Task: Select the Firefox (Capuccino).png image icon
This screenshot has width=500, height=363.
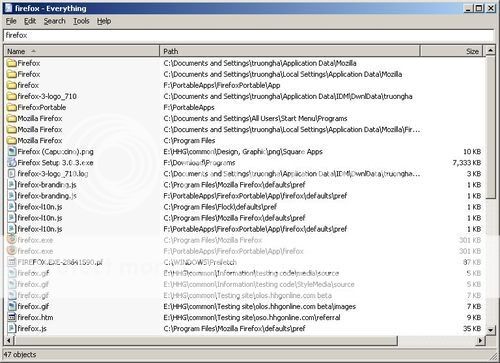Action: pos(12,152)
